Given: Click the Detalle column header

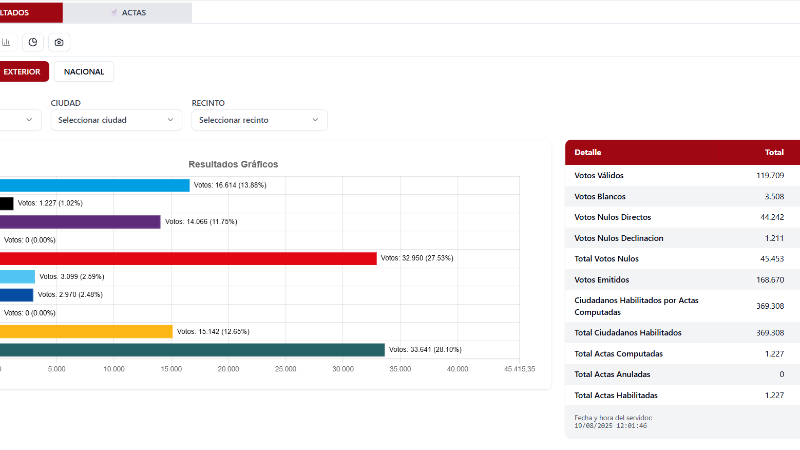Looking at the screenshot, I should (x=588, y=153).
